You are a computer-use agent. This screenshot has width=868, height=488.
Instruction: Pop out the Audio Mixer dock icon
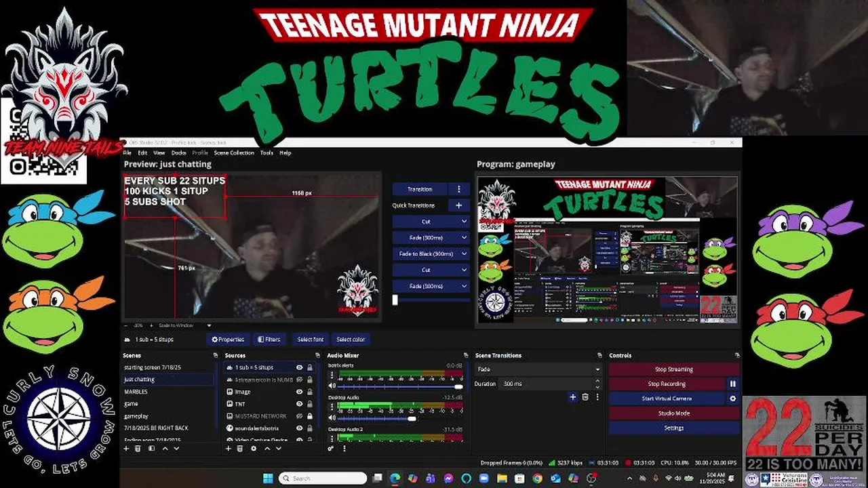(466, 355)
